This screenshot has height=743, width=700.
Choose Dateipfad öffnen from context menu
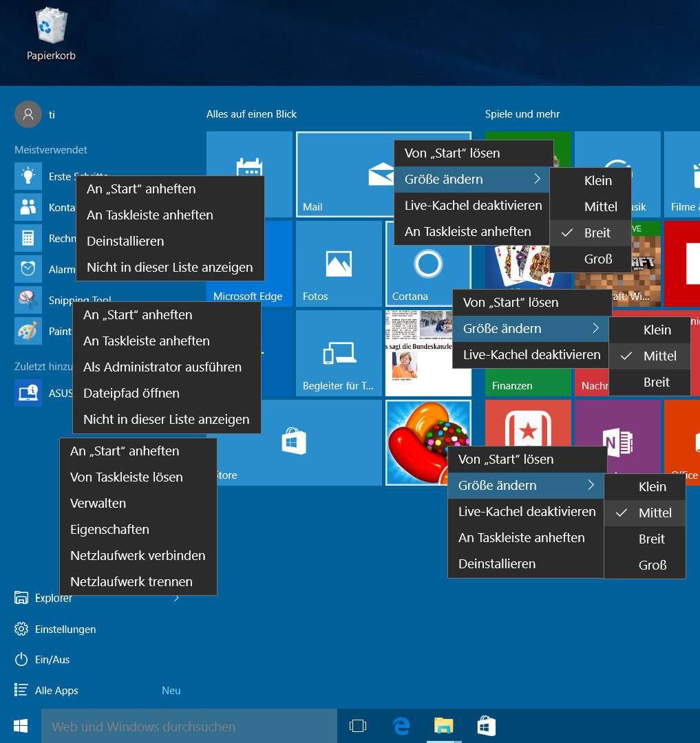(131, 394)
